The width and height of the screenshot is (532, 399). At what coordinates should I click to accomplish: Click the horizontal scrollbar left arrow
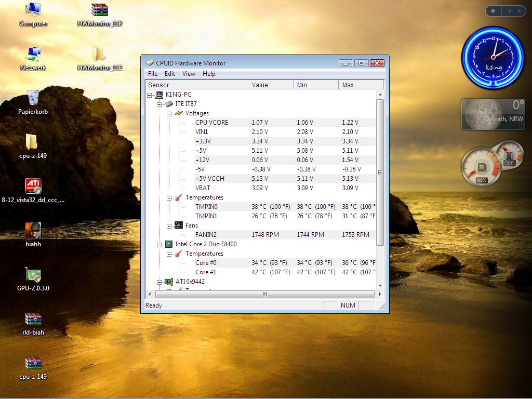tap(150, 294)
